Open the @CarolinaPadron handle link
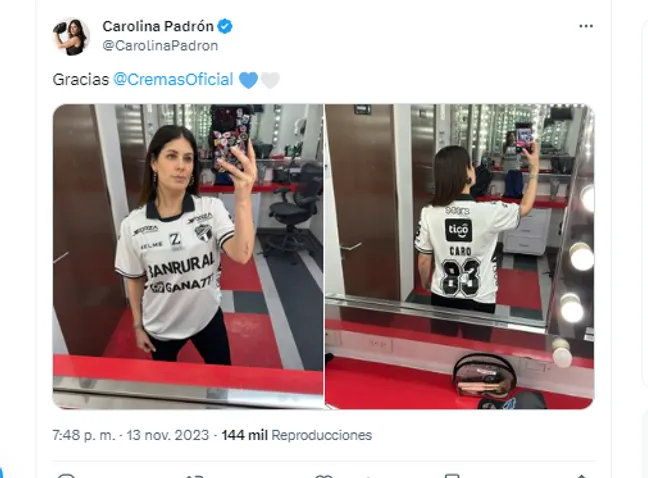The width and height of the screenshot is (648, 478). click(x=160, y=45)
